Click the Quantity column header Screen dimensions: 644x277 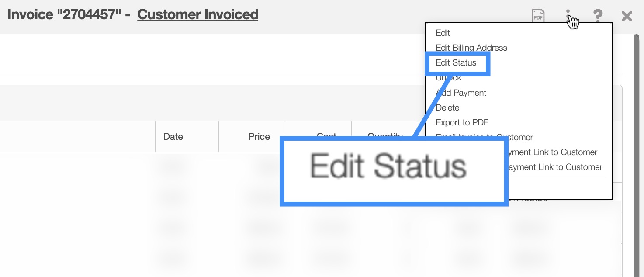click(x=385, y=135)
